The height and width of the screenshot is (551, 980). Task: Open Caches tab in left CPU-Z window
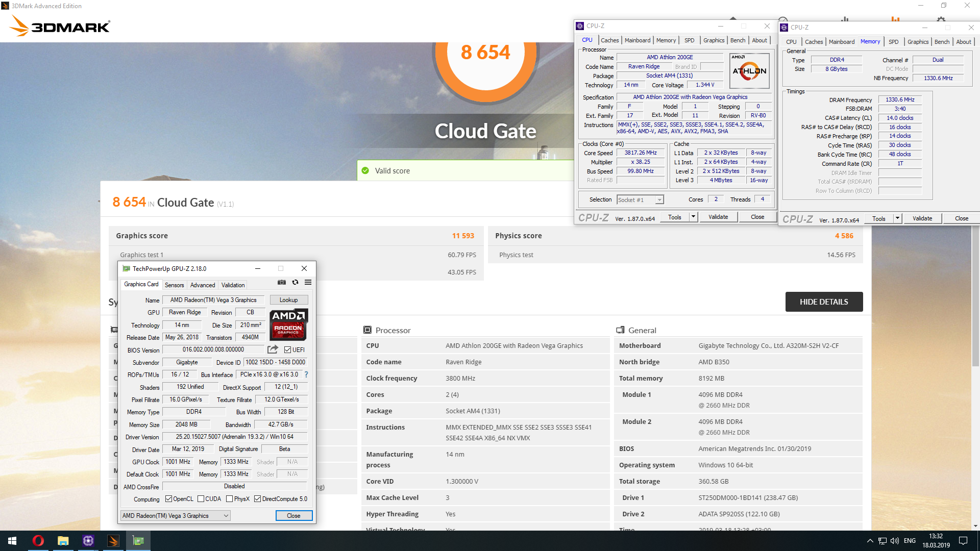(x=609, y=40)
